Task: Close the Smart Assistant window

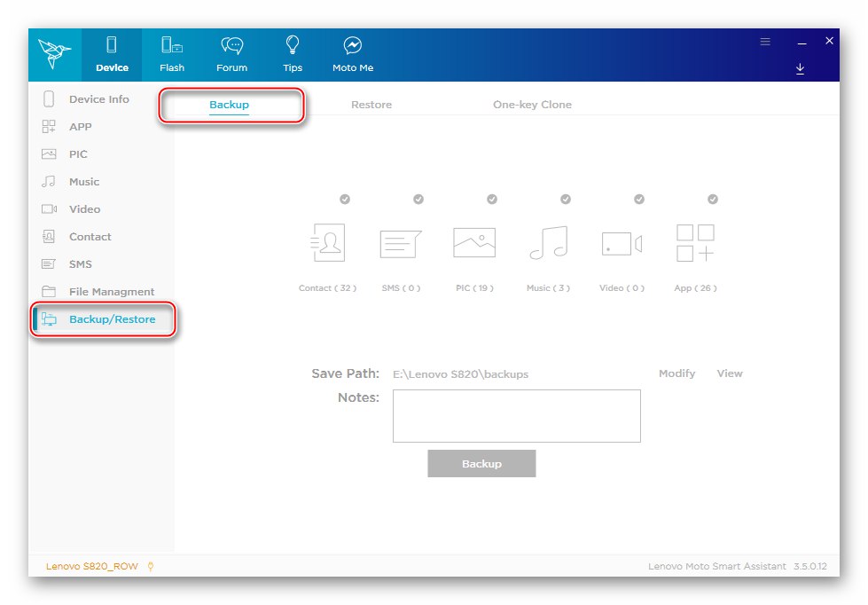Action: [x=829, y=41]
